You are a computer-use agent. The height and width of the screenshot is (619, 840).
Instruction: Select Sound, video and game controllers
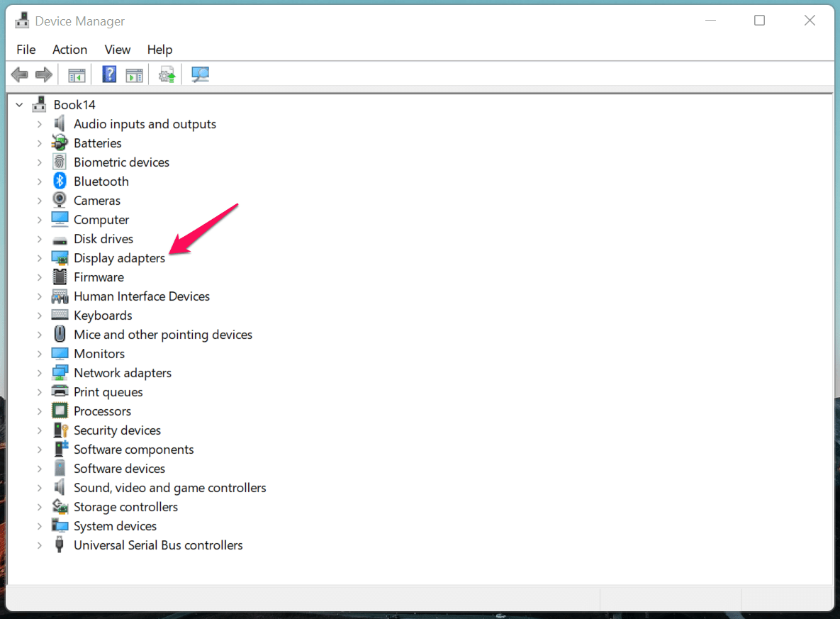point(169,488)
